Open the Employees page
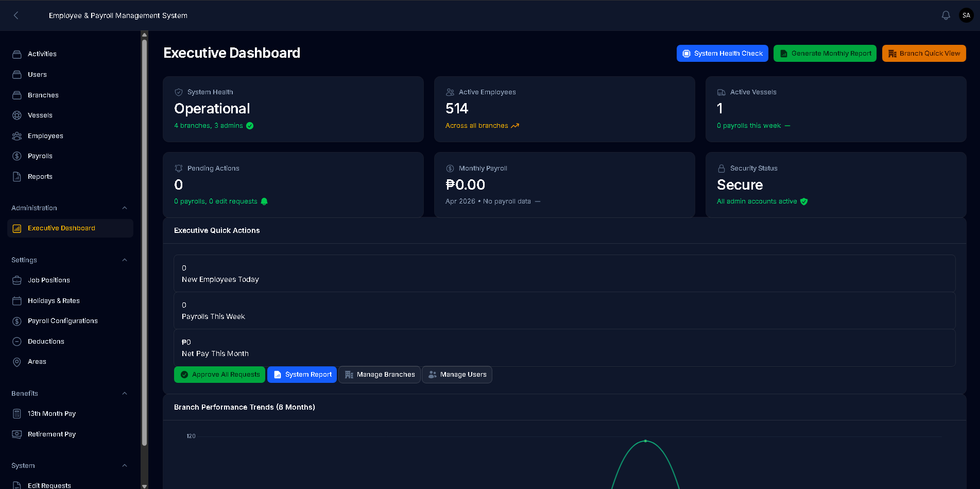This screenshot has height=489, width=980. point(70,136)
